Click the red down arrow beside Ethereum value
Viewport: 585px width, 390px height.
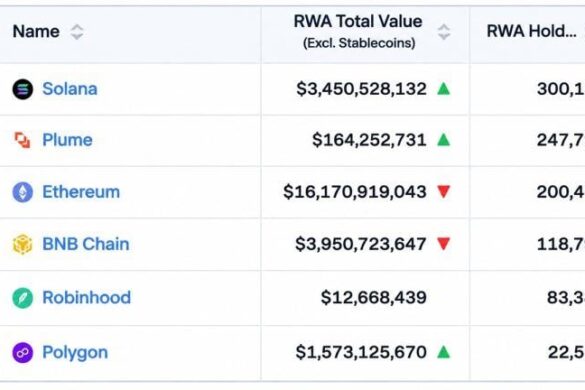444,192
